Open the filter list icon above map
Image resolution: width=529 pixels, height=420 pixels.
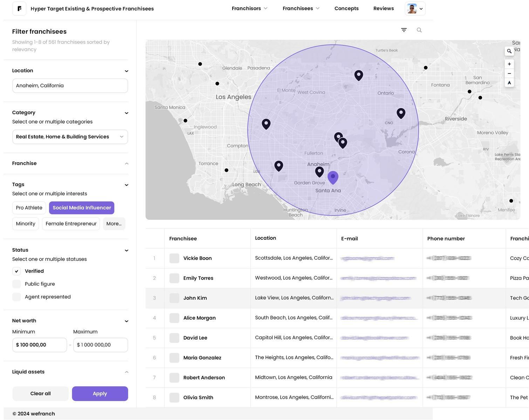[404, 30]
